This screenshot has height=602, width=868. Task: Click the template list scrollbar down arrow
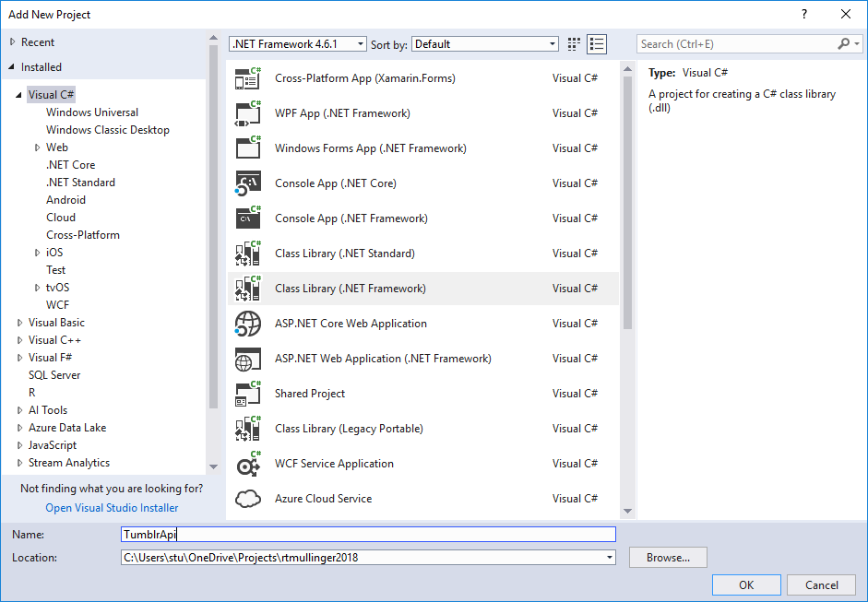coord(627,512)
